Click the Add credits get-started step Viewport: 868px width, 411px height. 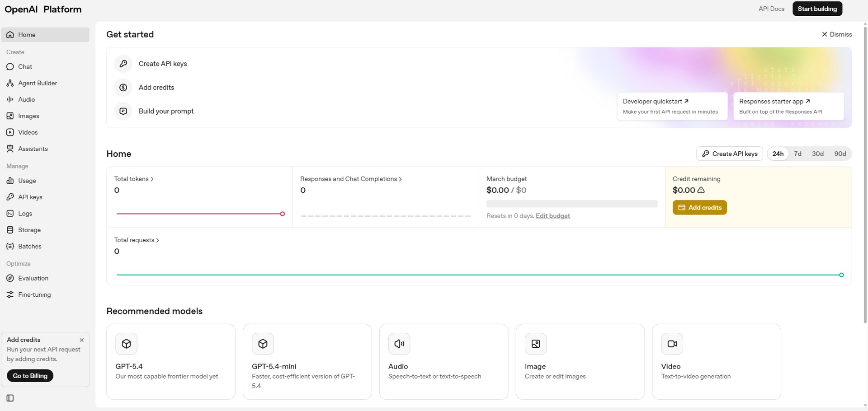pos(156,88)
